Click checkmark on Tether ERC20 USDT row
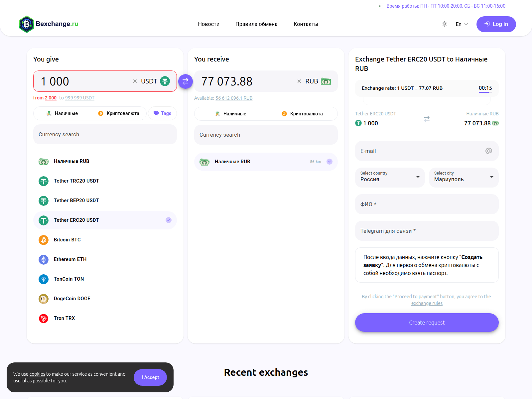Screen dimensions: 532x399 169,220
